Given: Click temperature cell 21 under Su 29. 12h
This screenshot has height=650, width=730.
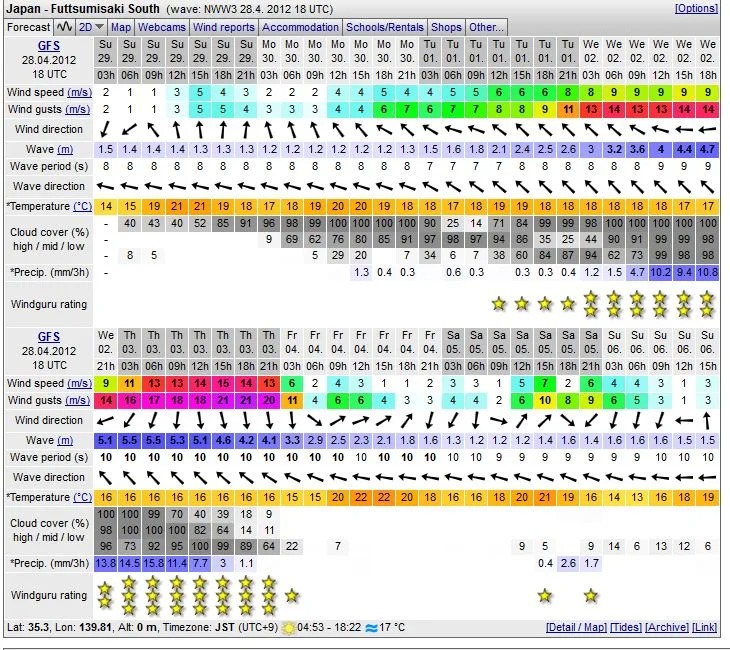Looking at the screenshot, I should click(x=176, y=206).
